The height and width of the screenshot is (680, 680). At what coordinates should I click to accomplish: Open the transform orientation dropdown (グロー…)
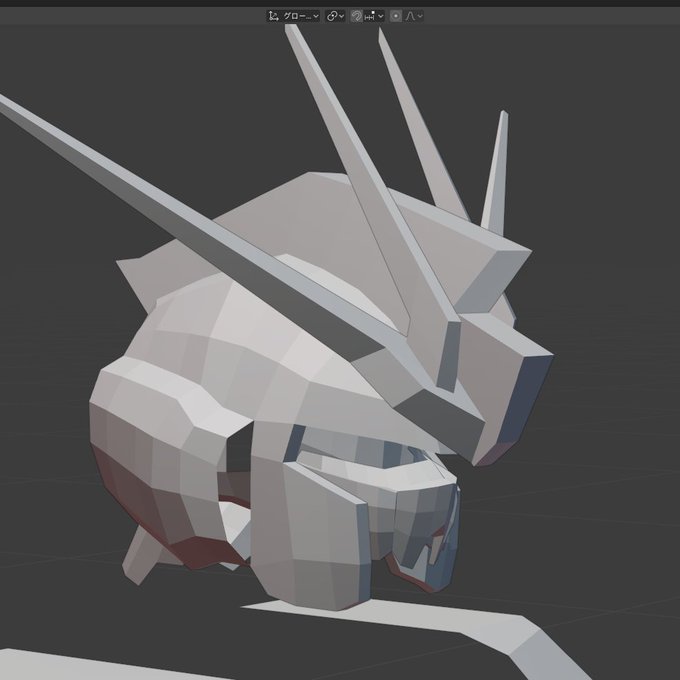(x=293, y=16)
